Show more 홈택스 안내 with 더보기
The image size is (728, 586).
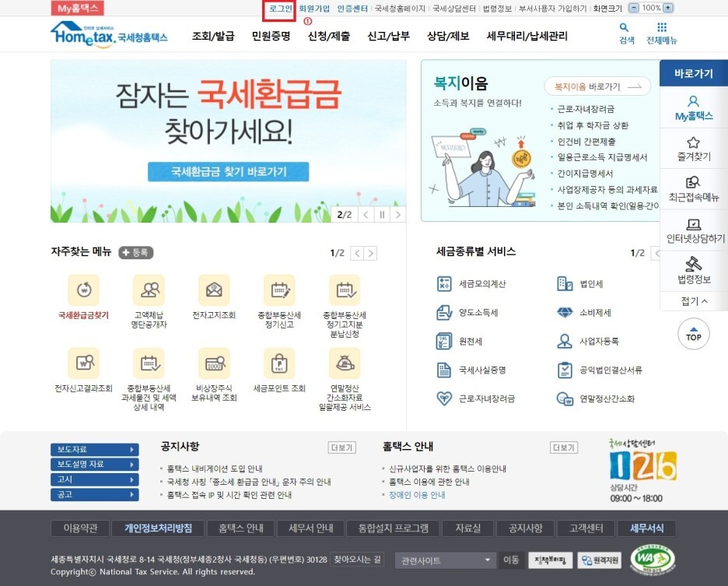(564, 447)
